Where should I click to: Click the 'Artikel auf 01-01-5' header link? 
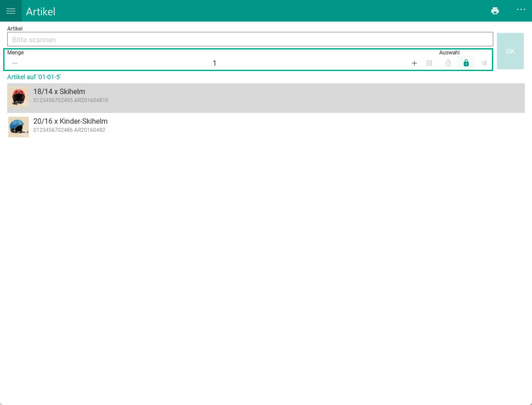pyautogui.click(x=34, y=77)
